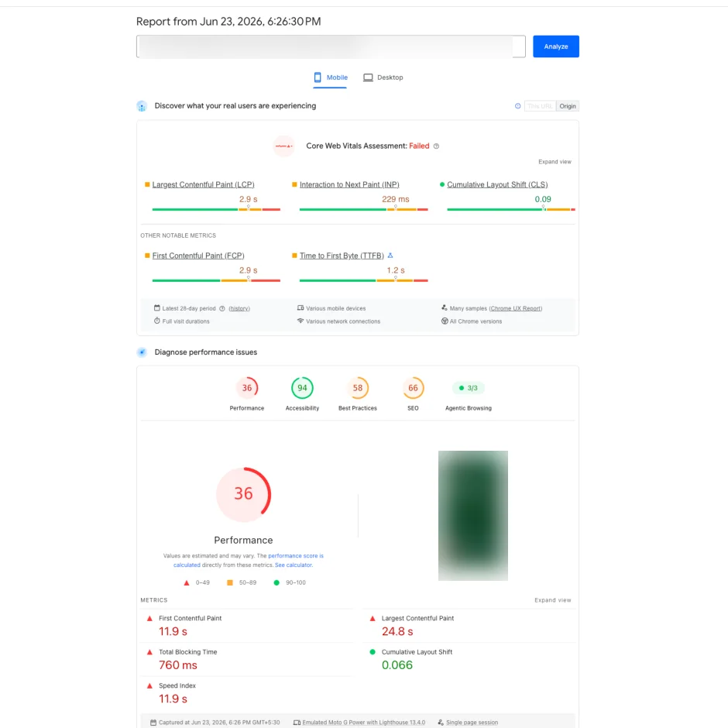Jump to Agentic Browsing 3/3 badge
Screen dimensions: 728x728
[x=468, y=388]
